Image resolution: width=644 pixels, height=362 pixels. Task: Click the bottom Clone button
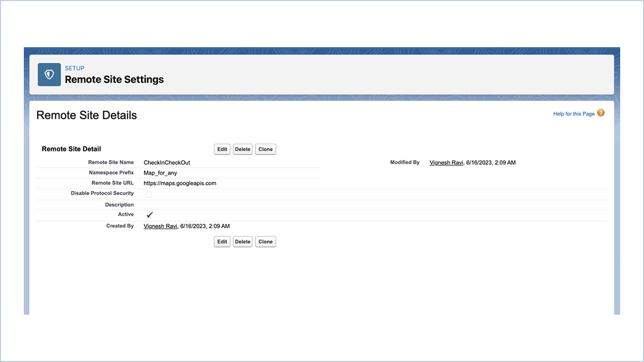(x=265, y=241)
